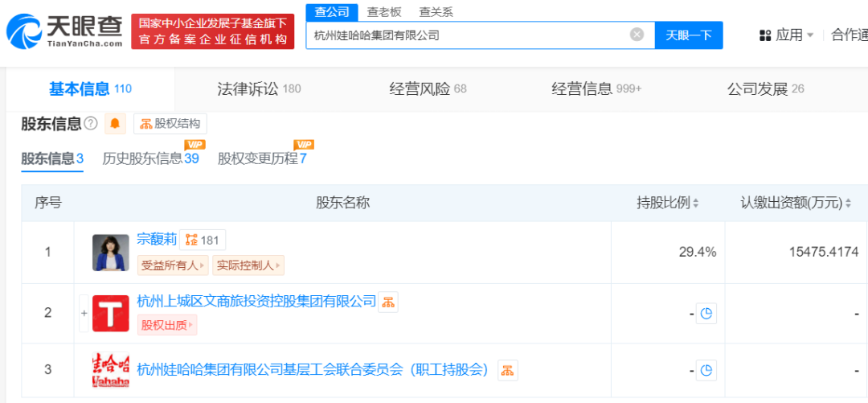
Task: Clear search text with the X icon
Action: tap(637, 35)
